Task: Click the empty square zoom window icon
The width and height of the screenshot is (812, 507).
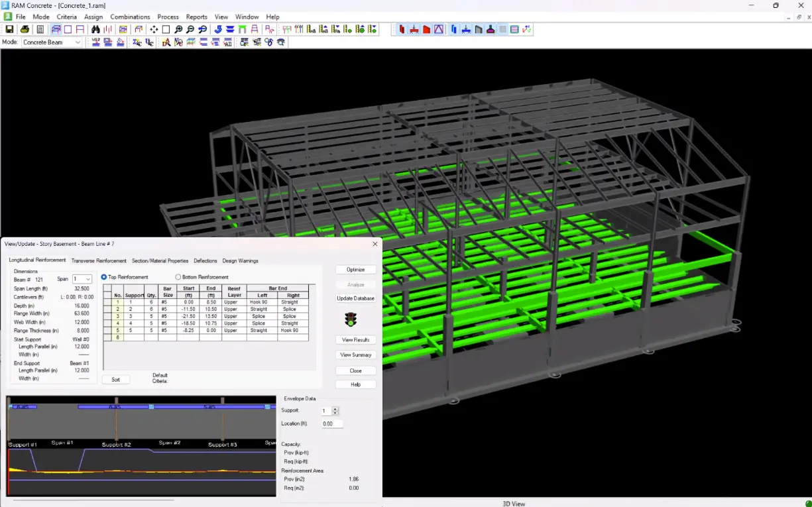Action: click(166, 29)
